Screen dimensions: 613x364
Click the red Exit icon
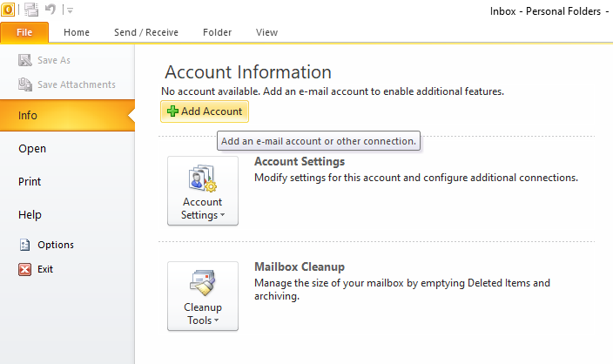24,269
